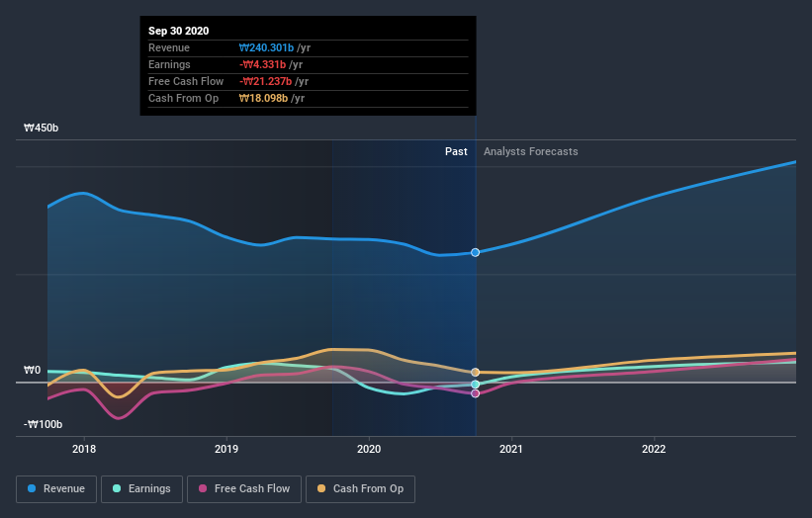Click the 2018 x-axis label
The height and width of the screenshot is (518, 812).
point(84,449)
